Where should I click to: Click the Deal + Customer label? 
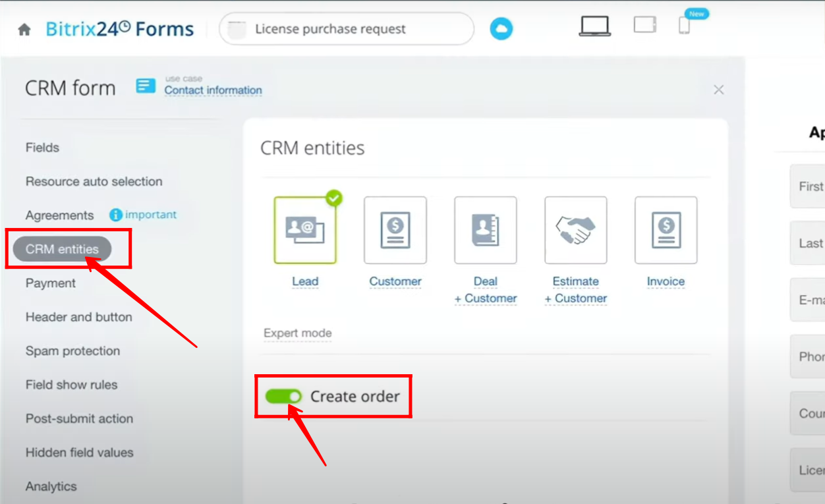pos(486,290)
